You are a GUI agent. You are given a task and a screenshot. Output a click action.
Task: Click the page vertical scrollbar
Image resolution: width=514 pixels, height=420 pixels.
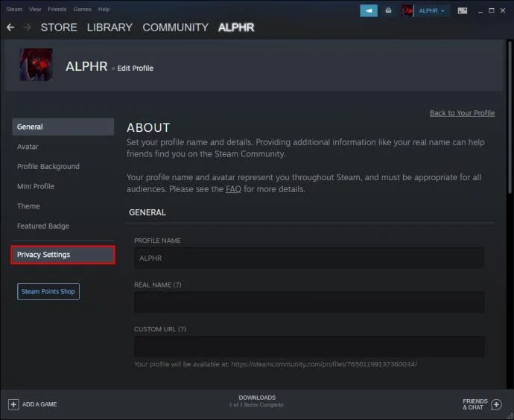pos(510,116)
